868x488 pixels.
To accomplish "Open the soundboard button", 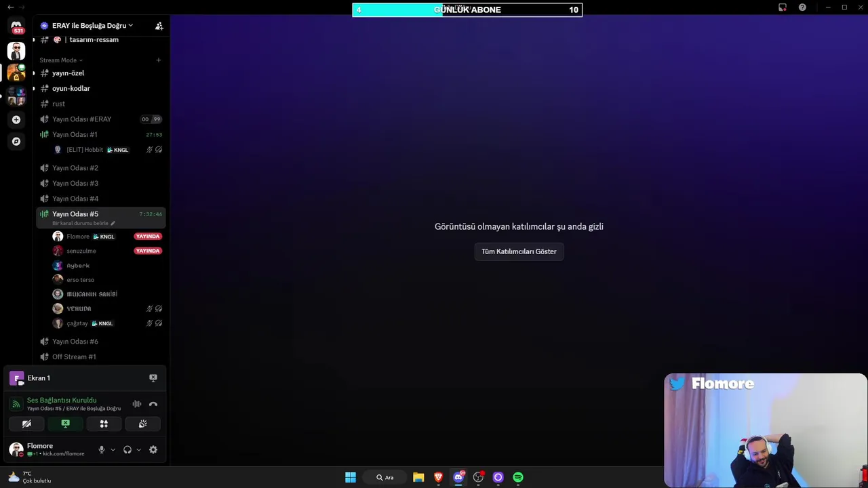I will (x=142, y=424).
